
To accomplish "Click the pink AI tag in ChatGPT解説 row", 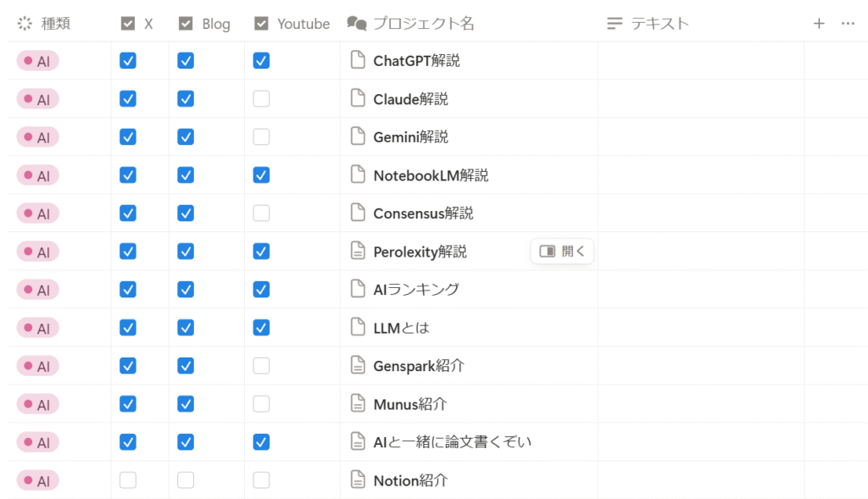I will pos(38,61).
